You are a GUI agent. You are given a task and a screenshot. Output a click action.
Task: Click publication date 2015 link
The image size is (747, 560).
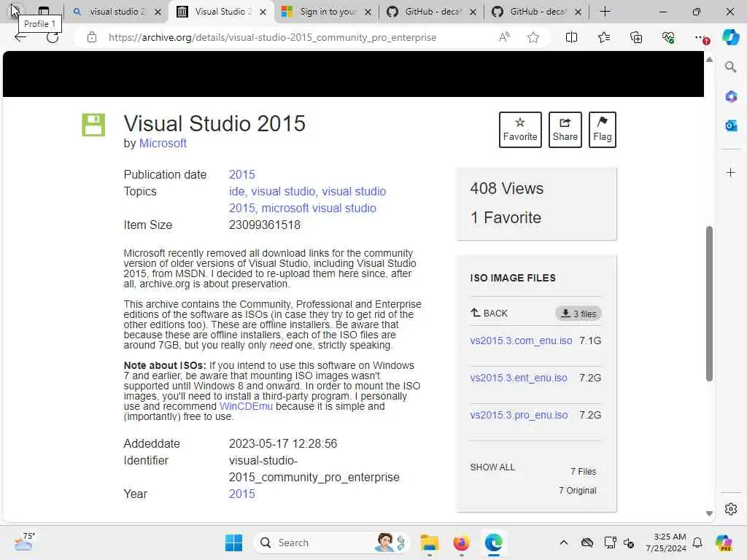click(242, 174)
